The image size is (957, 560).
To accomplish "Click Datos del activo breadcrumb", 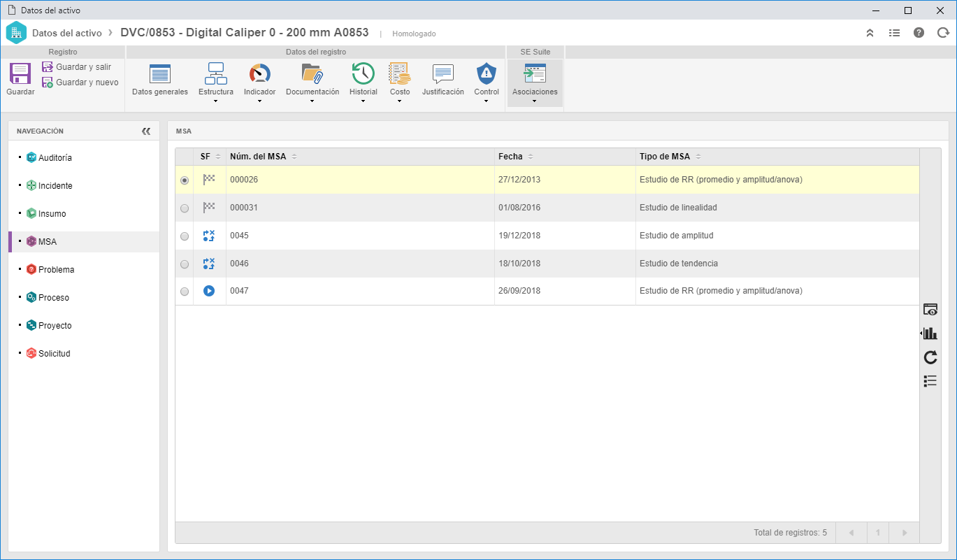I will 67,33.
